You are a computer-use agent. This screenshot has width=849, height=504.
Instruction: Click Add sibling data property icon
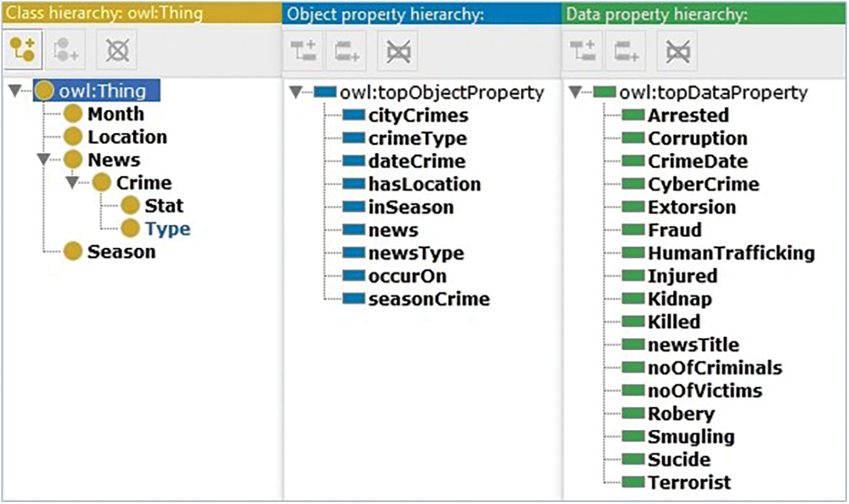[626, 51]
